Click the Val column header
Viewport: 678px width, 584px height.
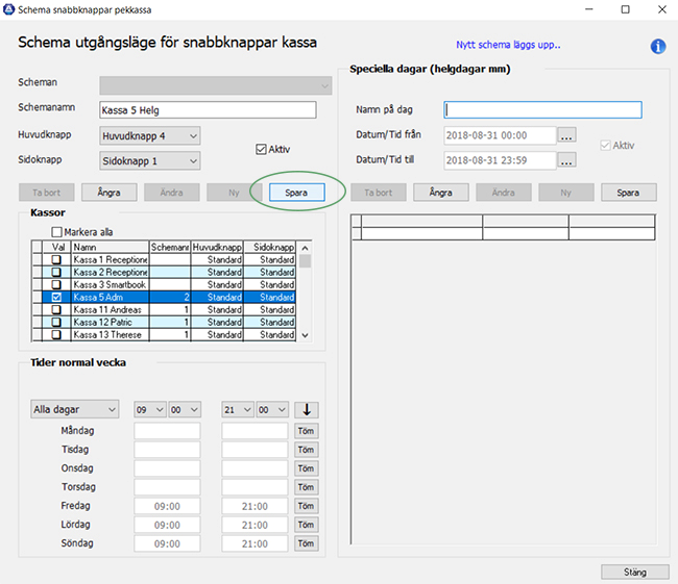[x=57, y=247]
